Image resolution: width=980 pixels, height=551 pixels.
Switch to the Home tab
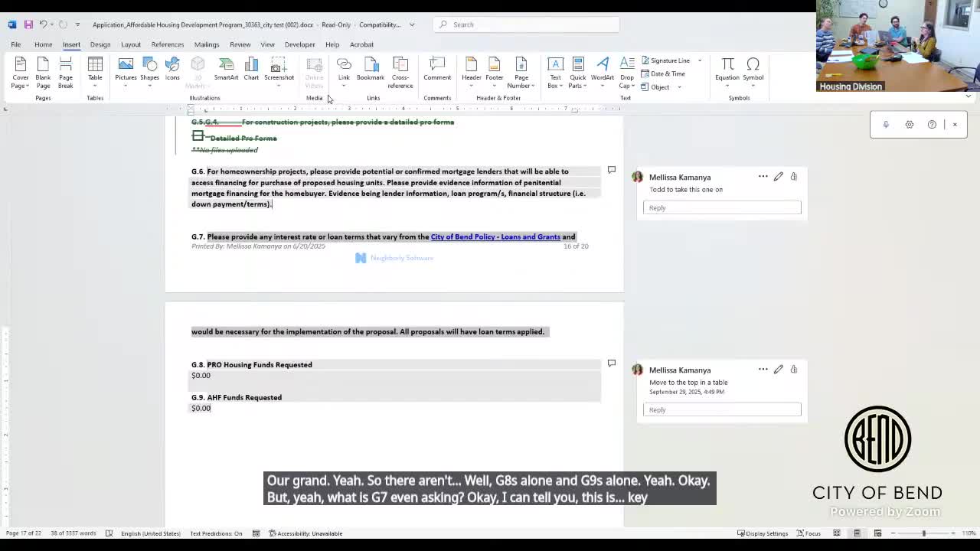tap(43, 44)
